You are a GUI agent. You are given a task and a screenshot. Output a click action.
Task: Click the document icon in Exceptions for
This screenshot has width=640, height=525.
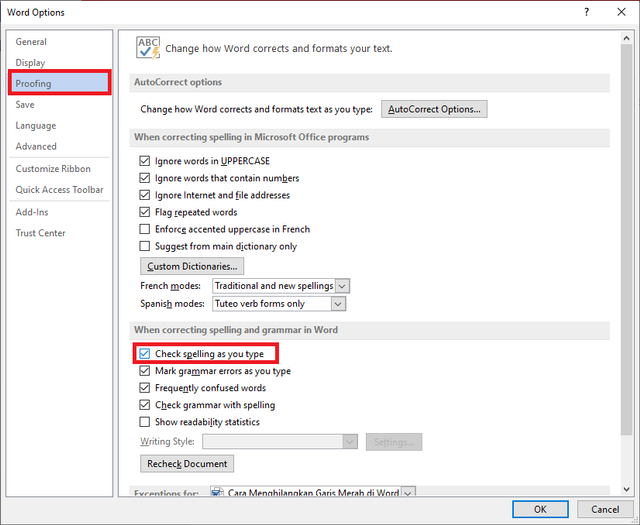tap(217, 491)
